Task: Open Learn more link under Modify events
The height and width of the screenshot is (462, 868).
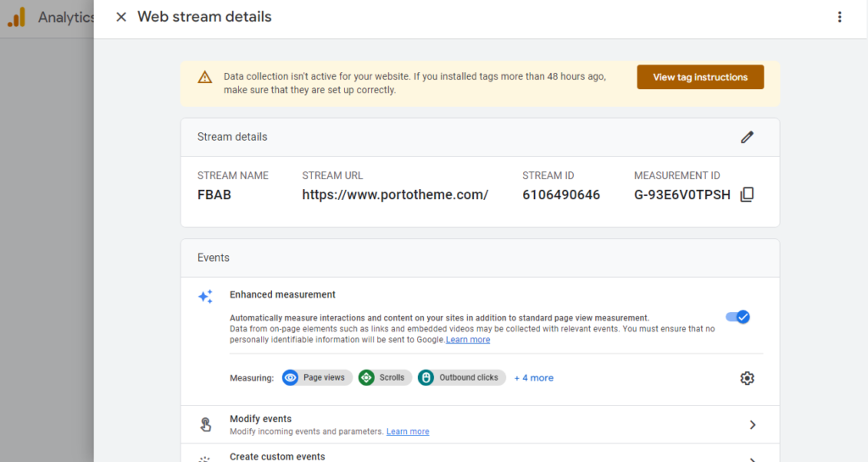Action: tap(408, 431)
